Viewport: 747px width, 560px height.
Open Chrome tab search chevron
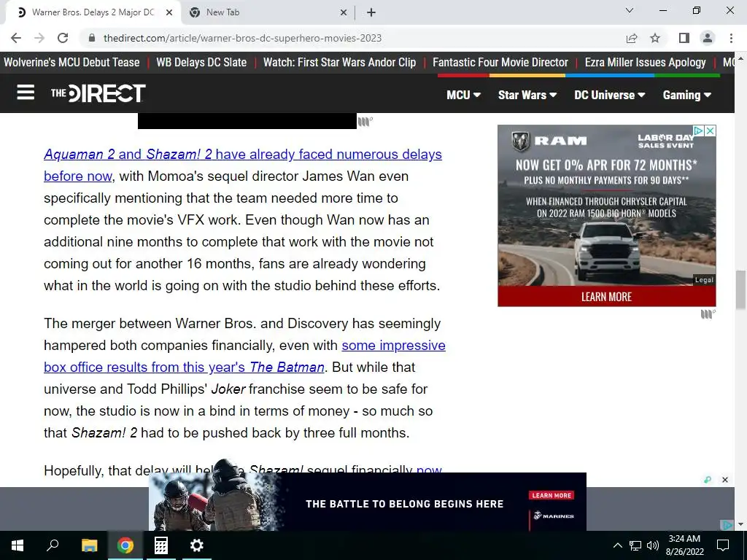(x=630, y=10)
